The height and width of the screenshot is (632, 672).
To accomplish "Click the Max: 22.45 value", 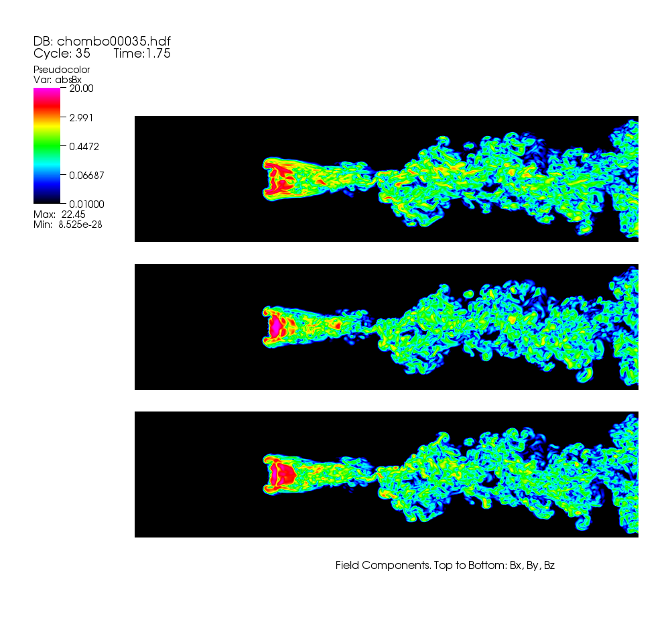I will coord(60,214).
